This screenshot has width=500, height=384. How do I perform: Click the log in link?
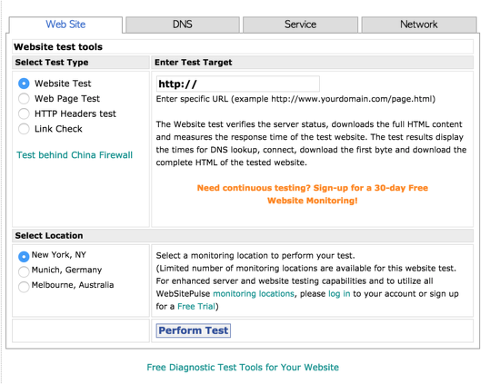click(x=339, y=294)
